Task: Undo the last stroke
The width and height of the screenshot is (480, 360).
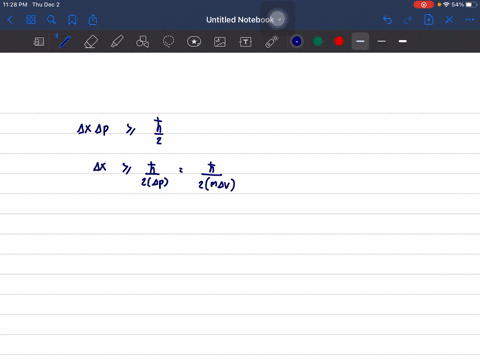Action: [x=387, y=20]
